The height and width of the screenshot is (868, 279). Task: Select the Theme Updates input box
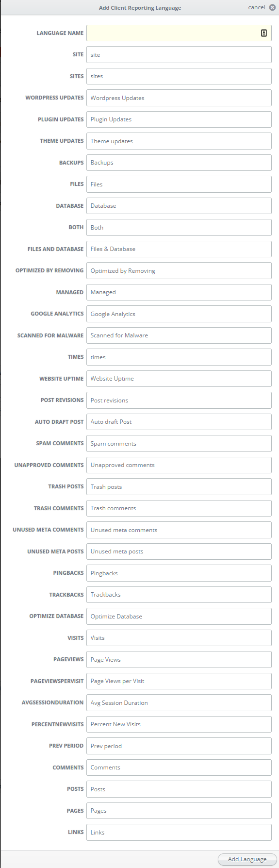179,141
